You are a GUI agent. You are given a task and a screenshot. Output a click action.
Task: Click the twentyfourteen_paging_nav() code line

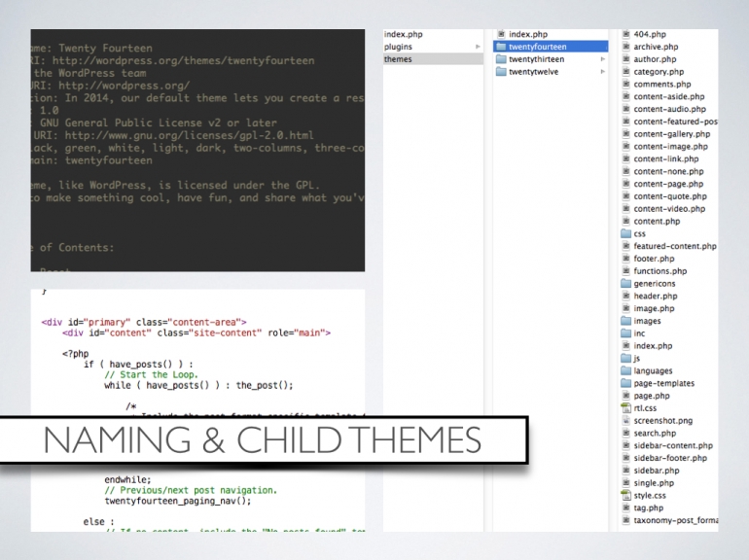[x=178, y=501]
